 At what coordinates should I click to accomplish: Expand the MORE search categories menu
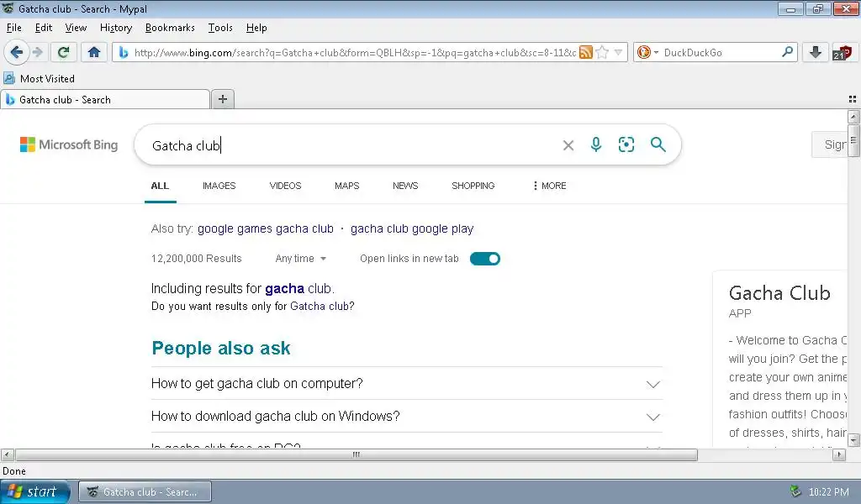coord(549,186)
